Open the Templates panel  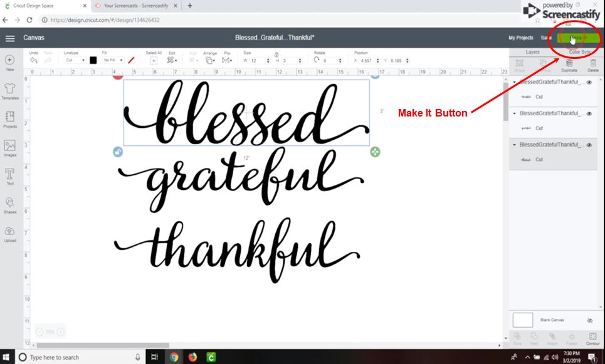coord(9,89)
